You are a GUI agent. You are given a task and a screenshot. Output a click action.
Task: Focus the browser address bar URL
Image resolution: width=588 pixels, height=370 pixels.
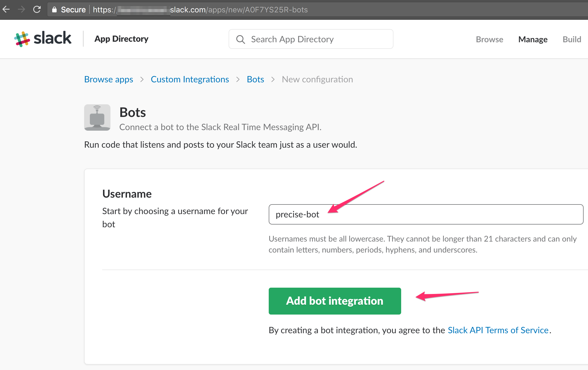point(200,10)
